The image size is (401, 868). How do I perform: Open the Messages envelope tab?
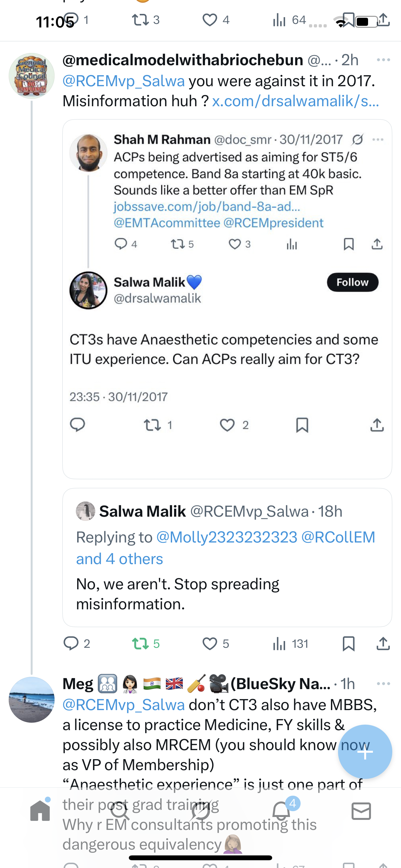361,811
